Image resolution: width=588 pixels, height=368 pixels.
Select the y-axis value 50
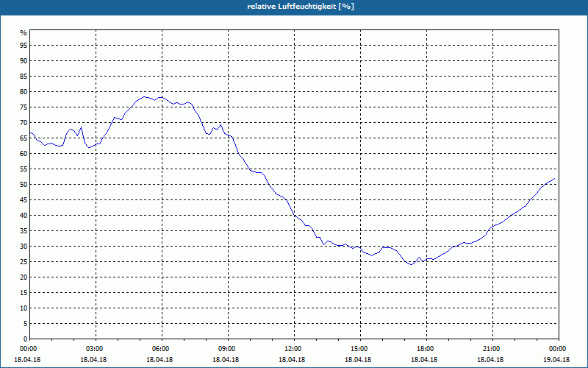24,185
